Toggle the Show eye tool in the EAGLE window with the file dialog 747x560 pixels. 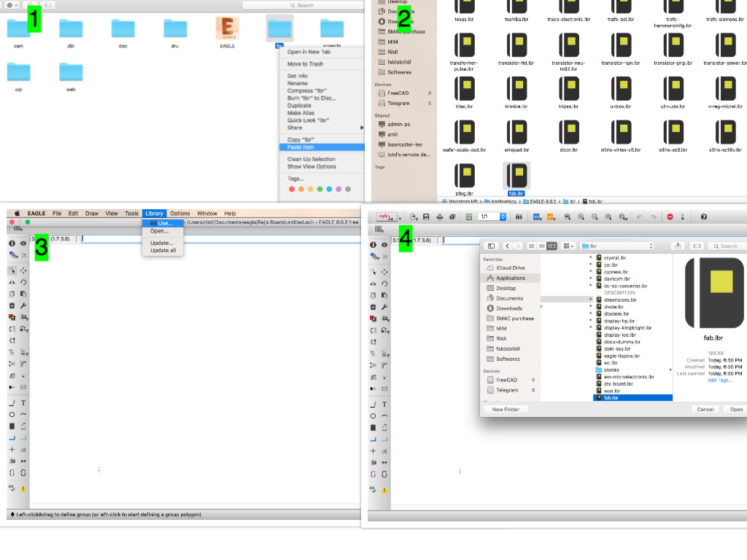[x=384, y=245]
